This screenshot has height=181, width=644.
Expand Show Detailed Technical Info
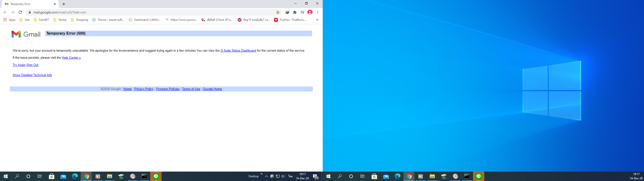(x=32, y=75)
